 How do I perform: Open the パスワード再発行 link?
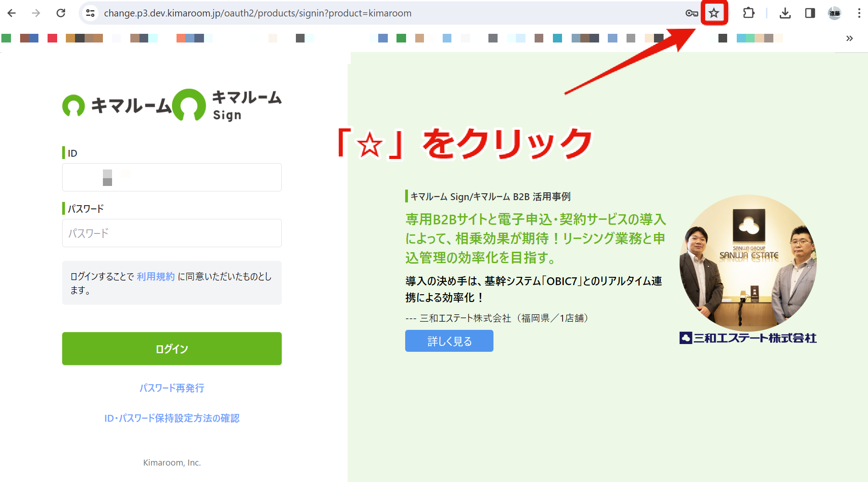pos(172,388)
